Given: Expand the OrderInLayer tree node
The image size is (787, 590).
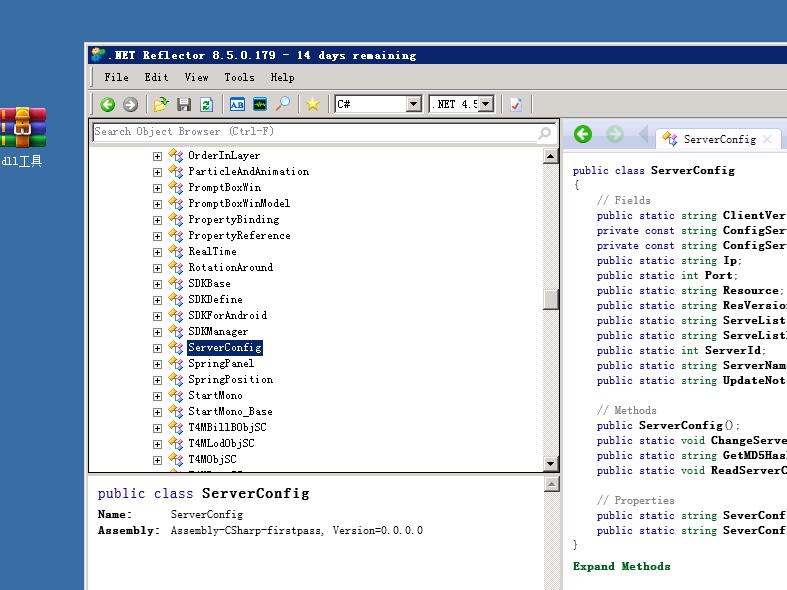Looking at the screenshot, I should point(157,156).
